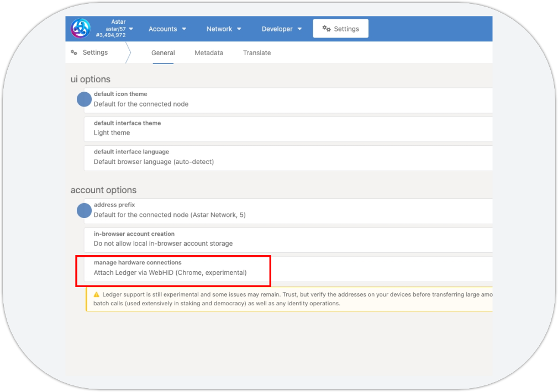This screenshot has height=392, width=558.
Task: Click the blue circle beside default icon theme
Action: (x=84, y=99)
